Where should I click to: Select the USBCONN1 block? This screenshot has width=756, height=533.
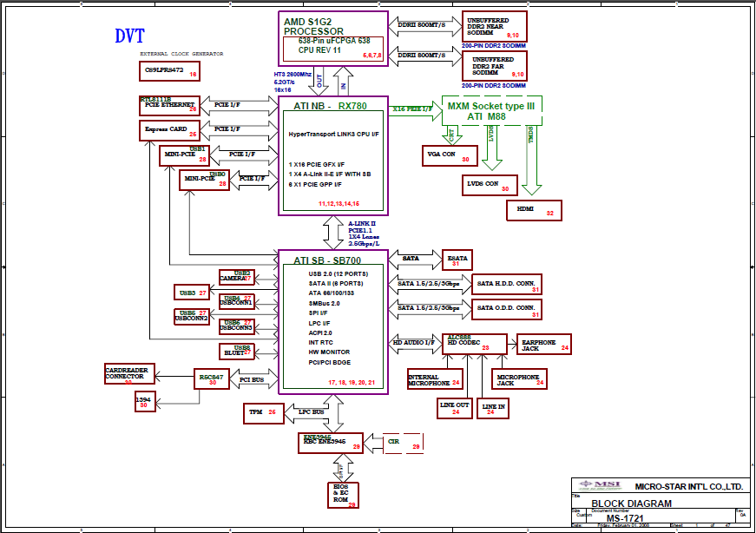[x=237, y=302]
